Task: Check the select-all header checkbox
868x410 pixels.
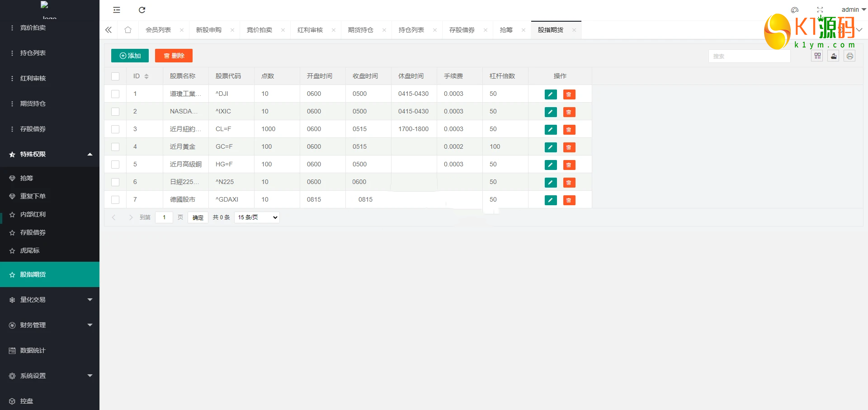Action: [115, 76]
